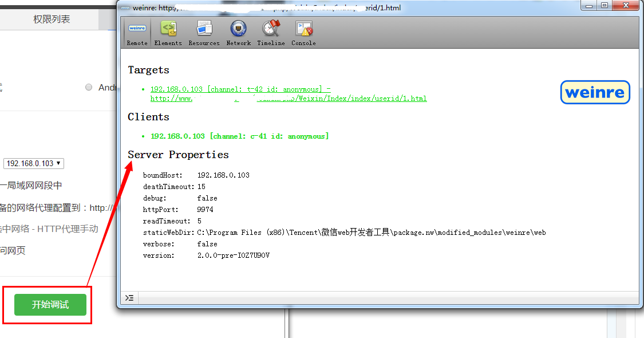Open the target link with channel t-42
The width and height of the screenshot is (644, 338).
click(x=240, y=89)
